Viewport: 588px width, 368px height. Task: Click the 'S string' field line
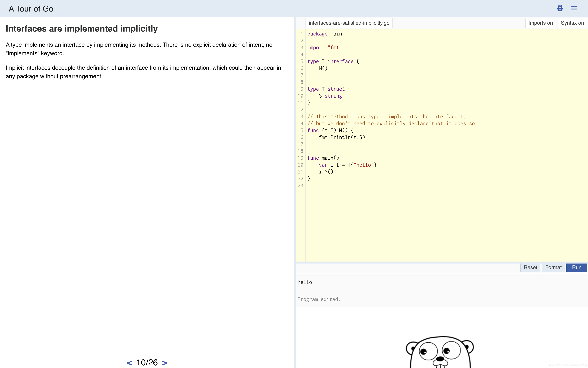(x=330, y=96)
